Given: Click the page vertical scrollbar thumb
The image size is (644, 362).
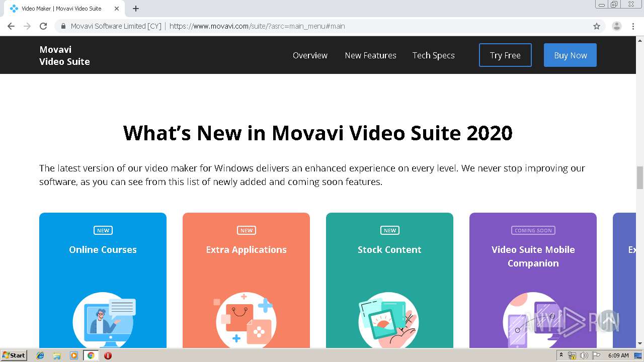Looking at the screenshot, I should point(640,177).
